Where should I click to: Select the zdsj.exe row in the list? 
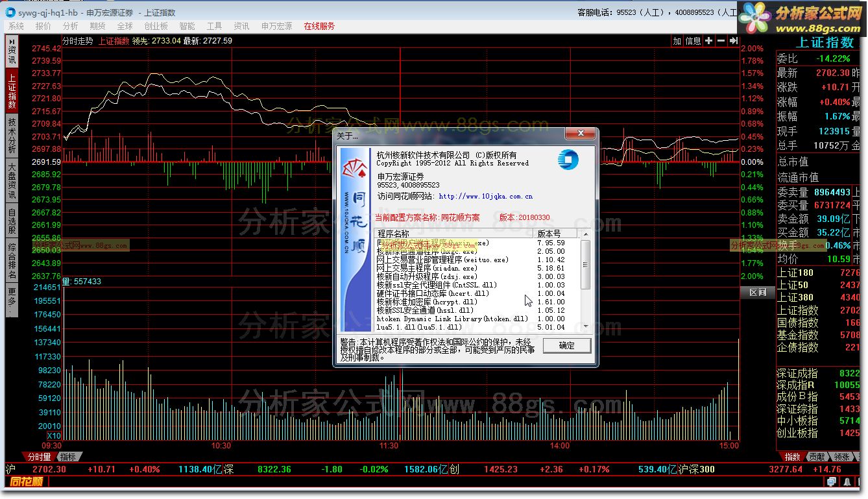477,276
